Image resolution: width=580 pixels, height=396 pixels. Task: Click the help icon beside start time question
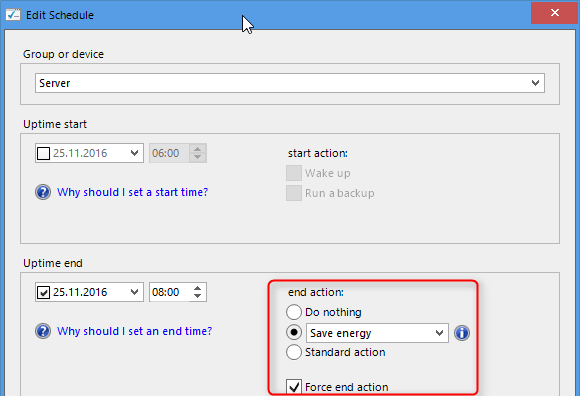[43, 192]
